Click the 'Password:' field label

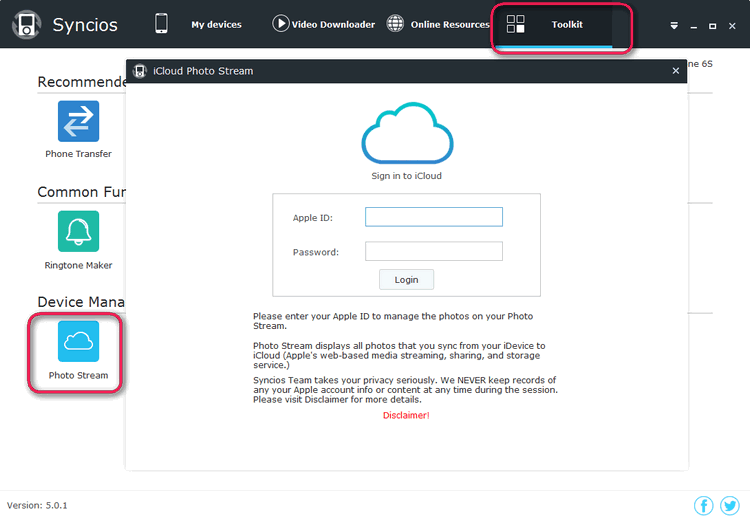(316, 252)
